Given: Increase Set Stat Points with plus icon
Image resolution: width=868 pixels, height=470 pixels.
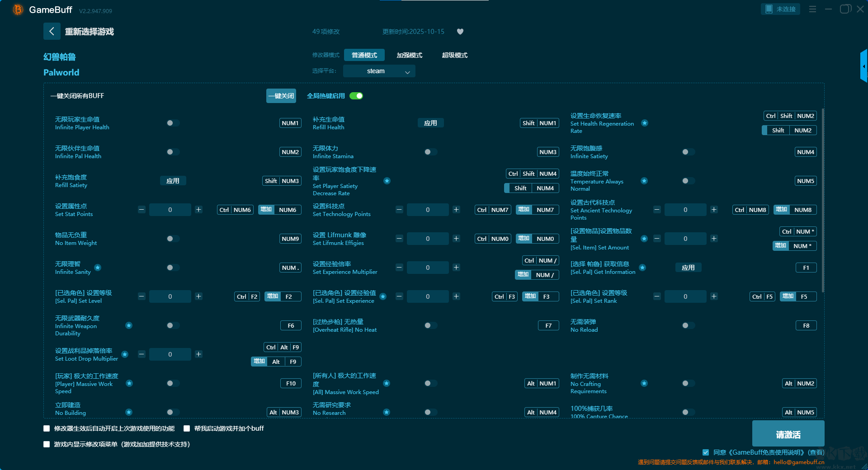Looking at the screenshot, I should (x=198, y=210).
